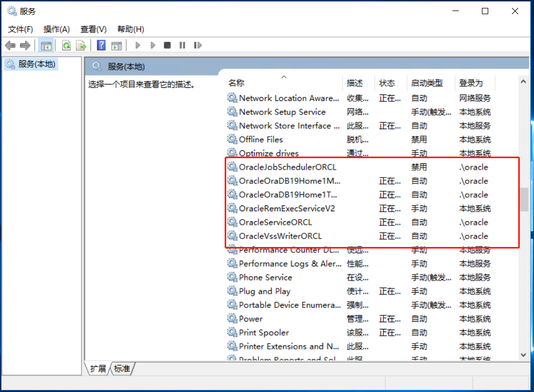Maximize the 服务 window

click(x=485, y=11)
